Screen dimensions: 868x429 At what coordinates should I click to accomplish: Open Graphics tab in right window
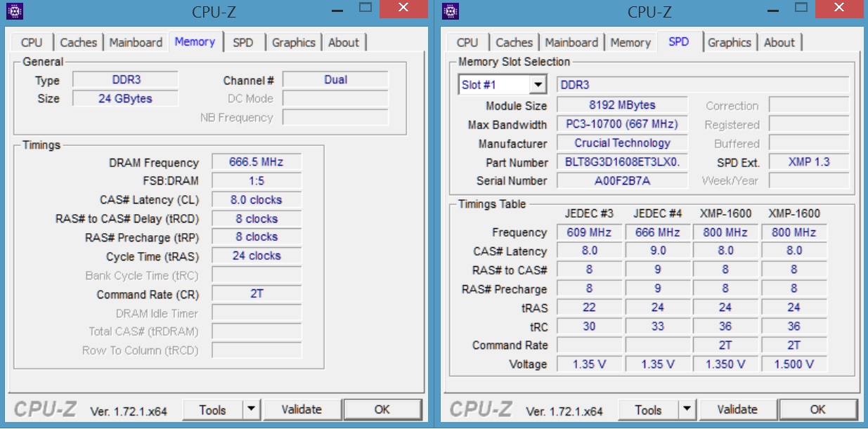pyautogui.click(x=730, y=42)
